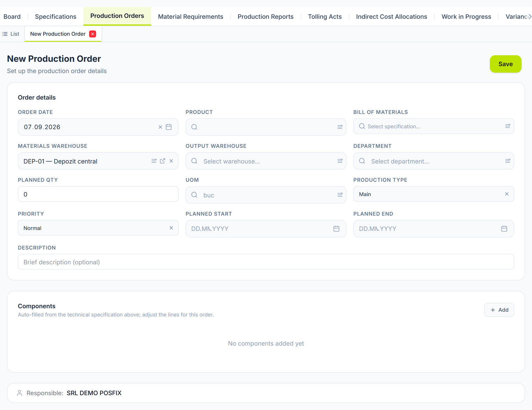Viewport: 532px width, 410px height.
Task: Open the Bill of Materials list icon
Action: click(508, 126)
